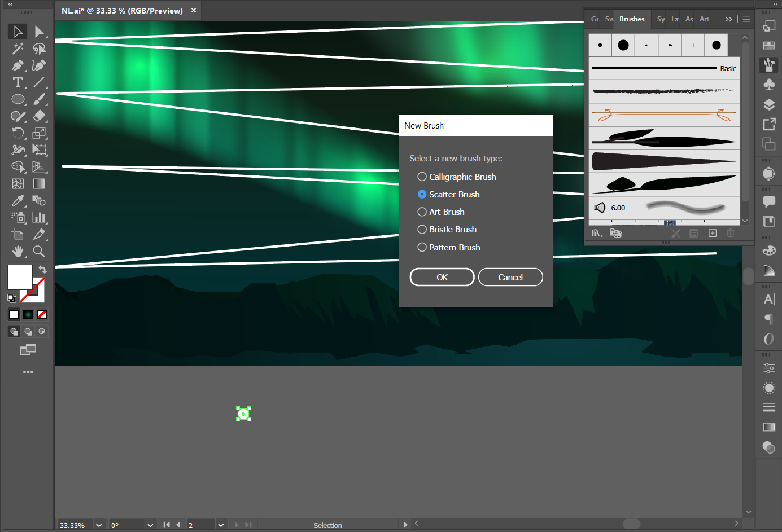Select the Pen tool
The image size is (782, 532).
click(18, 65)
